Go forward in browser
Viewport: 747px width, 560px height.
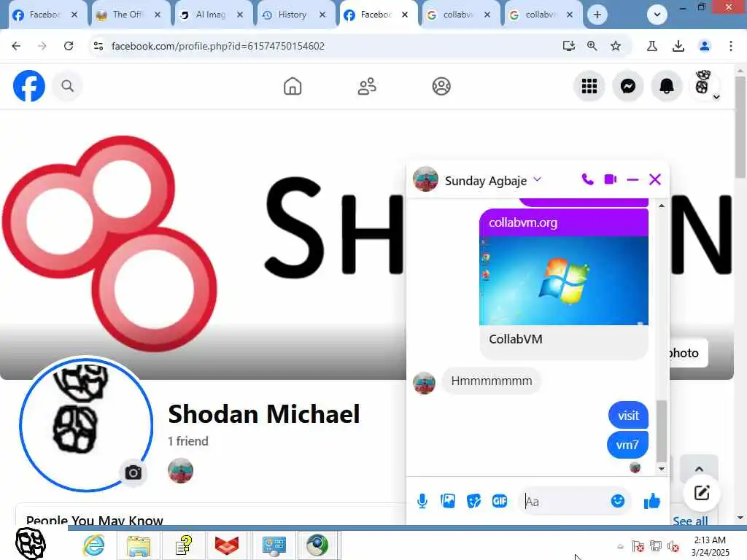click(42, 46)
